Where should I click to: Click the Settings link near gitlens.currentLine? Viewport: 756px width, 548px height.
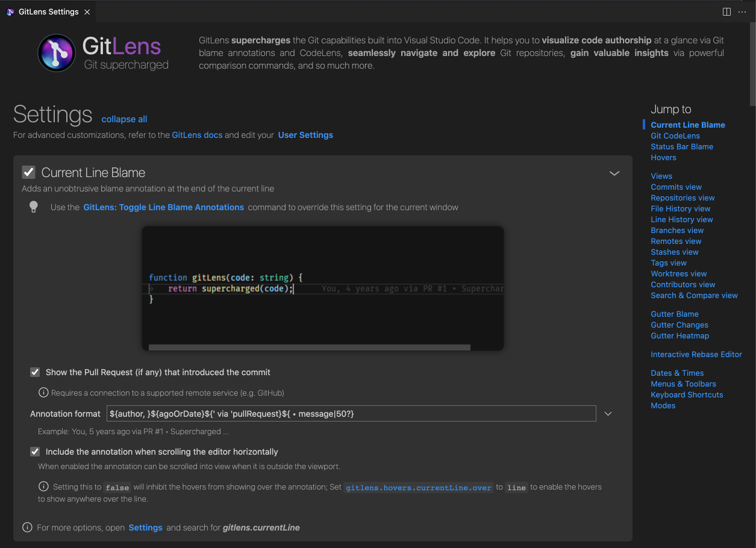(145, 527)
